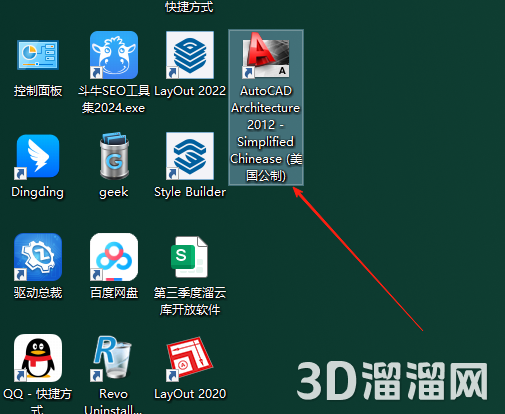The height and width of the screenshot is (414, 505).
Task: Select the AutoCAD Architecture 2012 shortcut icon
Action: 266,55
